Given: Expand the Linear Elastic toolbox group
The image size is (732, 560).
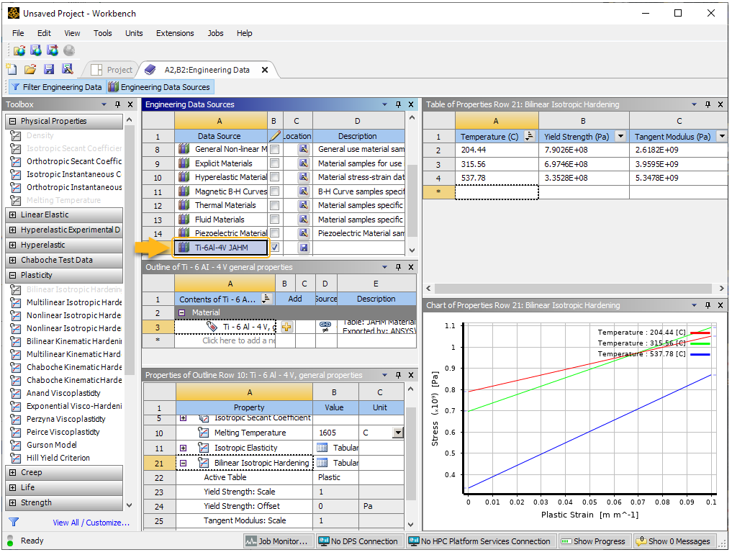Looking at the screenshot, I should coord(13,214).
